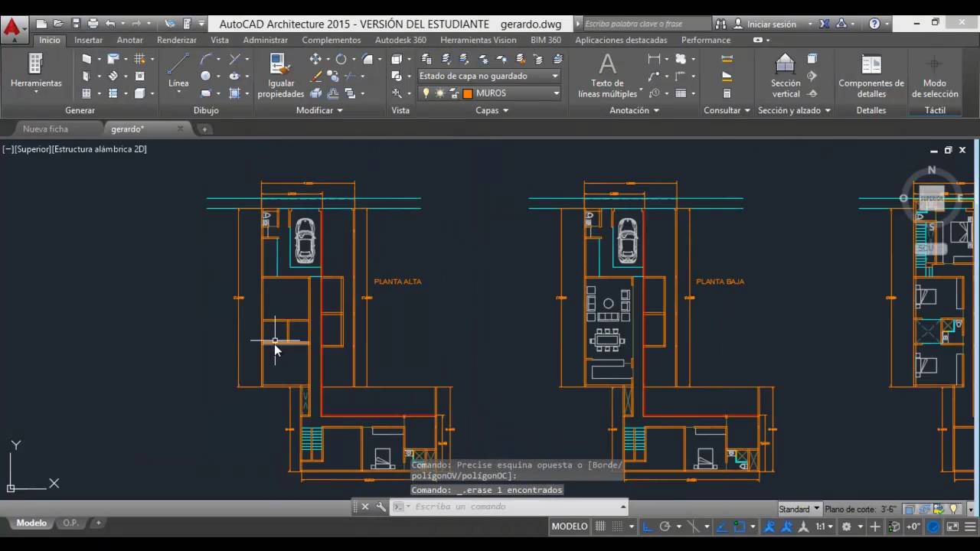
Task: Switch to the Renderizar ribbon tab
Action: coord(177,40)
